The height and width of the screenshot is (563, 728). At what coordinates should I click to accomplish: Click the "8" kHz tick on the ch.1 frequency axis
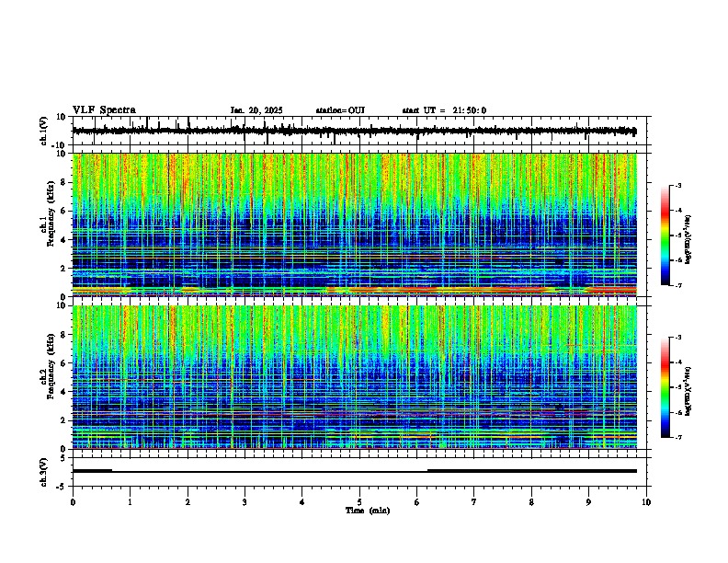[64, 182]
